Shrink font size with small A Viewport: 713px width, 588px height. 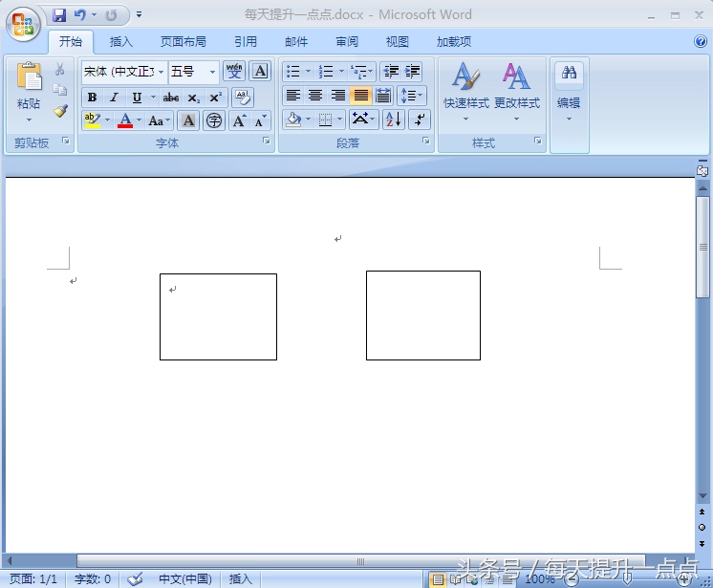point(260,120)
